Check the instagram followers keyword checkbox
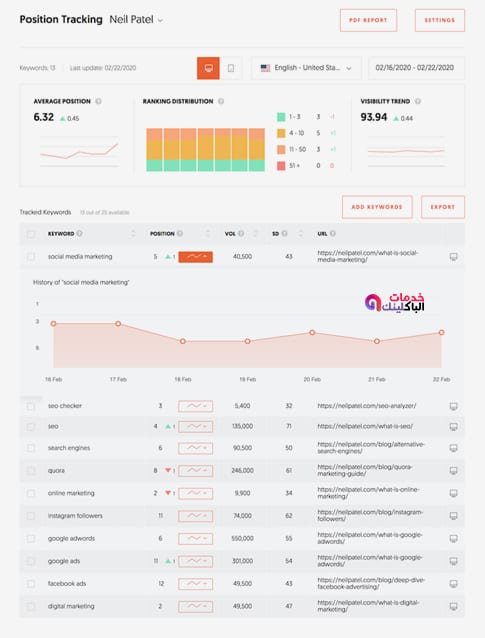The width and height of the screenshot is (485, 638). click(x=31, y=516)
